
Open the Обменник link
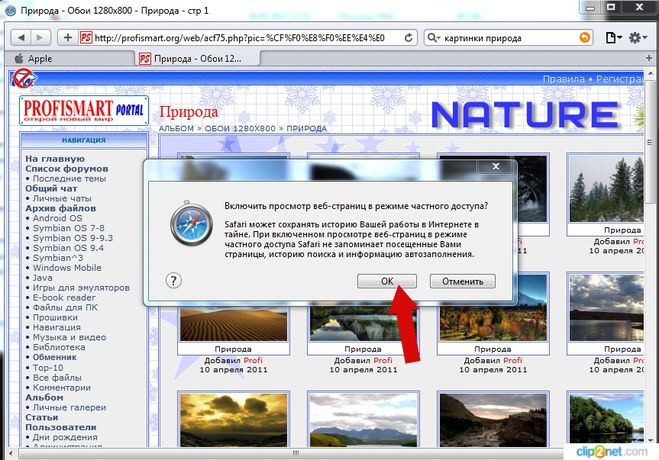pos(55,357)
